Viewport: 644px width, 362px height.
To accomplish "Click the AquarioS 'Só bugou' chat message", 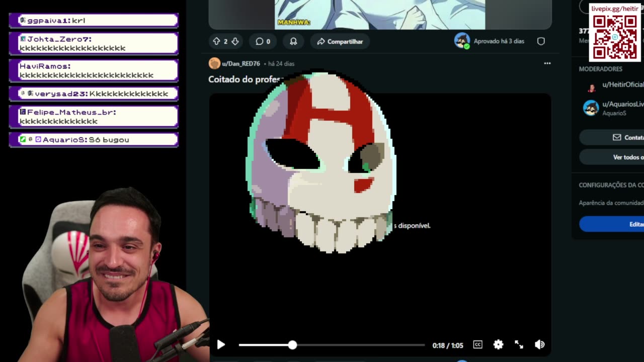I will tap(94, 139).
